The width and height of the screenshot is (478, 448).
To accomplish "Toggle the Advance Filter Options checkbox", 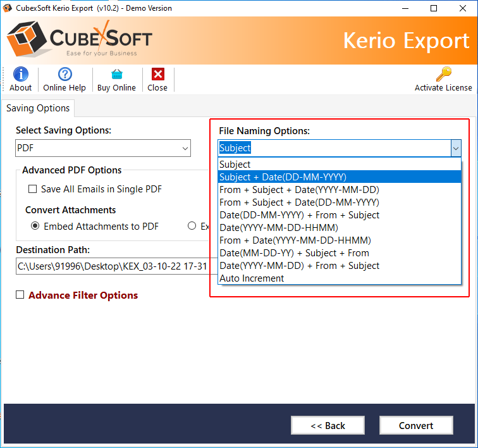I will click(20, 294).
